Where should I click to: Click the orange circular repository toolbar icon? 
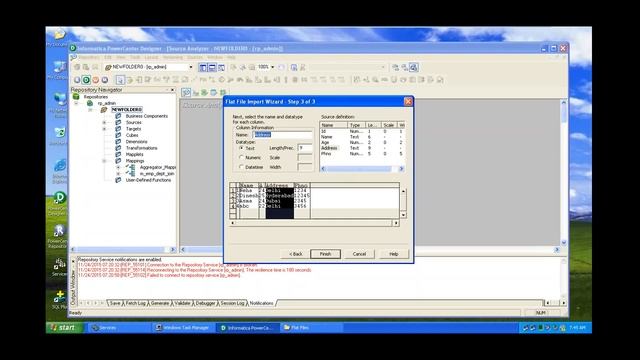point(96,80)
